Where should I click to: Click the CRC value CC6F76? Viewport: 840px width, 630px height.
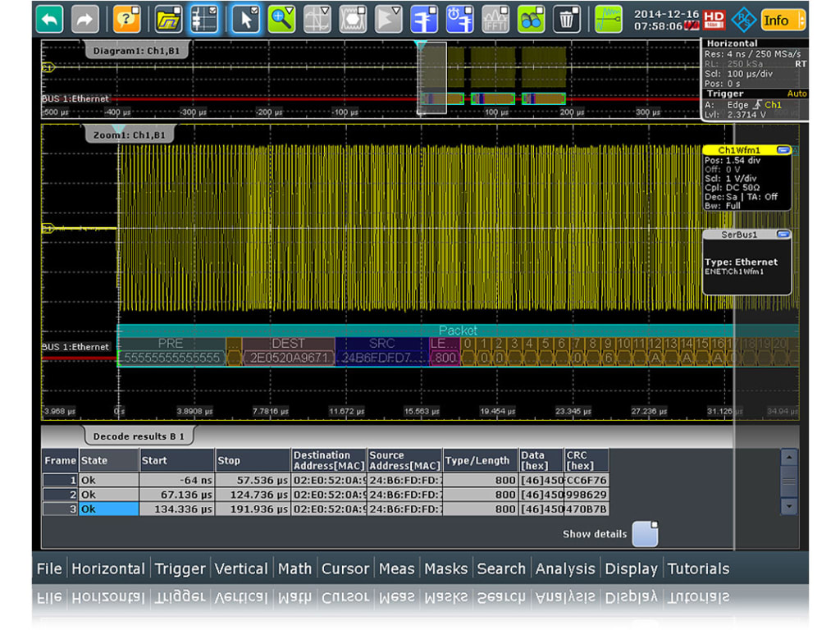[587, 480]
